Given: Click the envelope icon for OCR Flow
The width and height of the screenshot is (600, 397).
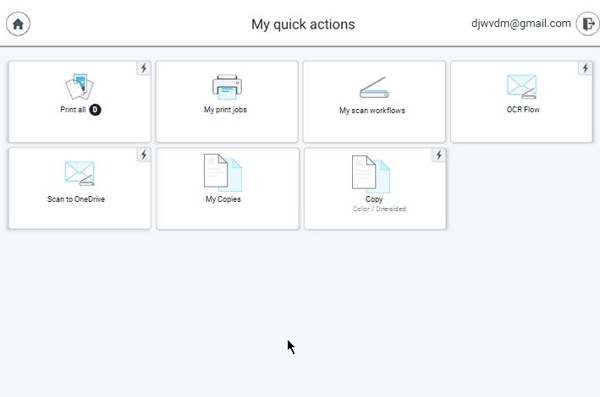Looking at the screenshot, I should click(x=522, y=87).
